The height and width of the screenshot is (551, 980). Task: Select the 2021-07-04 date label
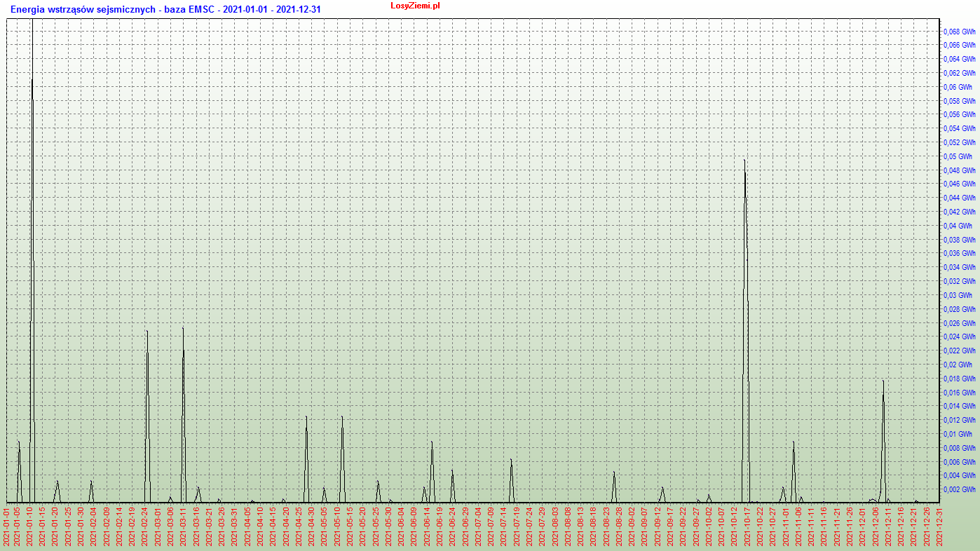[x=478, y=526]
